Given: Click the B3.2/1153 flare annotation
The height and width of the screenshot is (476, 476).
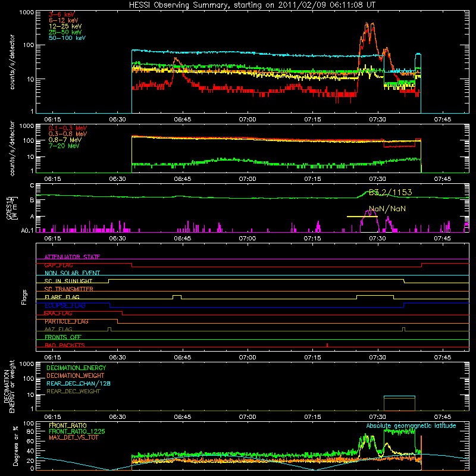Looking at the screenshot, I should [x=390, y=192].
